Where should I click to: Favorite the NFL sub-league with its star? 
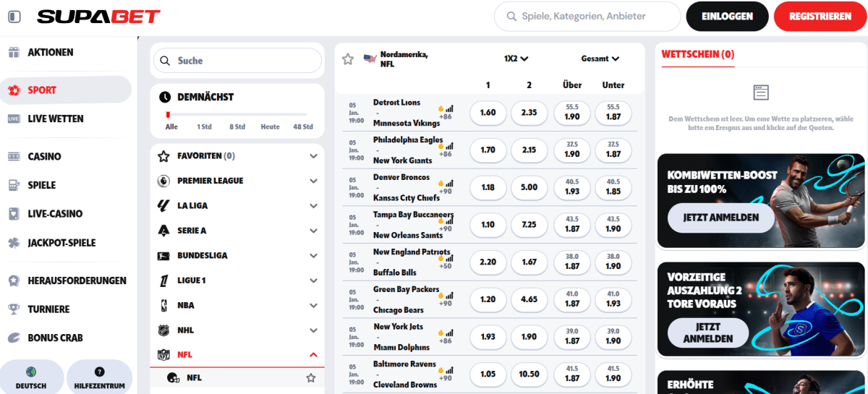311,377
